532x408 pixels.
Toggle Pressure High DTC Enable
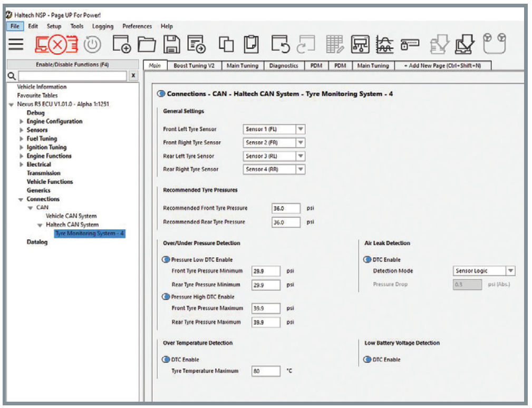coord(166,297)
